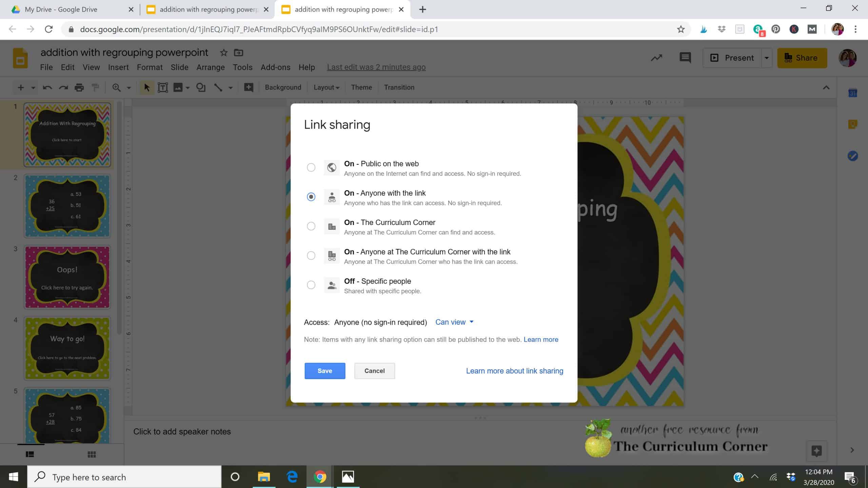Screen dimensions: 868x488
Task: Click the Save button
Action: (324, 371)
